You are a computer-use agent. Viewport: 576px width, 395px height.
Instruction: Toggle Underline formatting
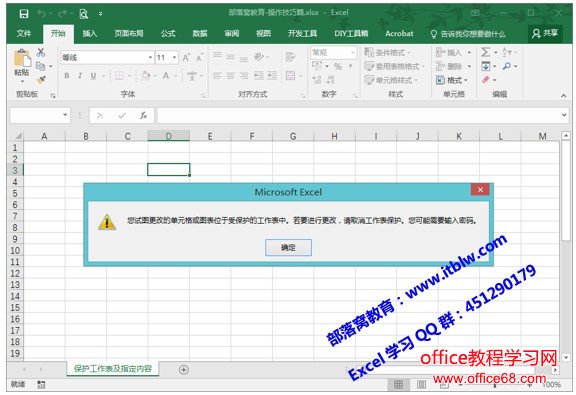93,76
